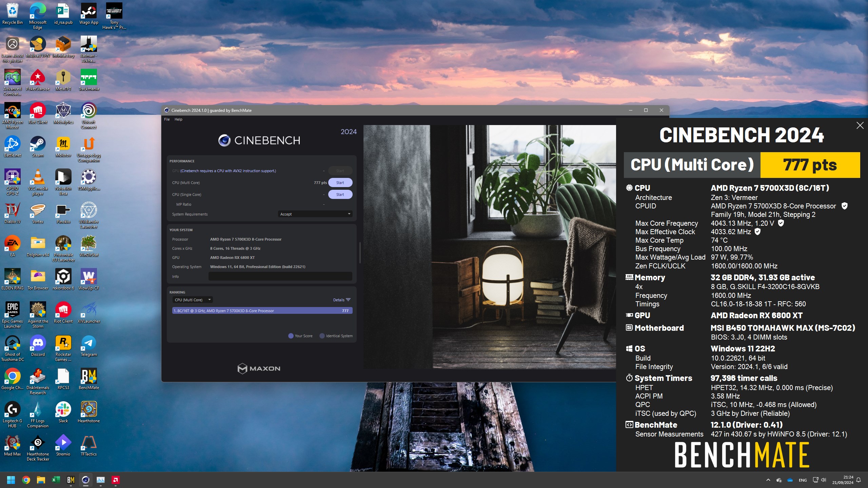Image resolution: width=868 pixels, height=488 pixels.
Task: Open Stremio desktop shortcut
Action: coord(63,446)
